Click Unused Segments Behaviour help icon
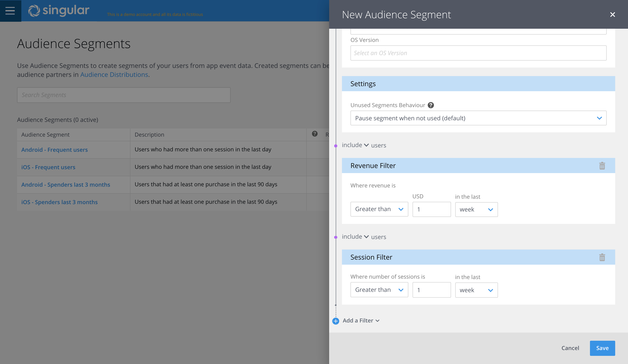628x364 pixels. click(431, 105)
